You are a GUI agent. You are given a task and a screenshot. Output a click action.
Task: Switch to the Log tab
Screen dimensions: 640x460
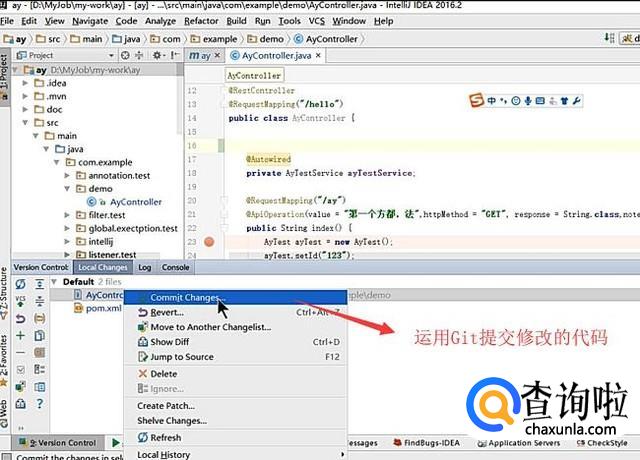[x=144, y=267]
